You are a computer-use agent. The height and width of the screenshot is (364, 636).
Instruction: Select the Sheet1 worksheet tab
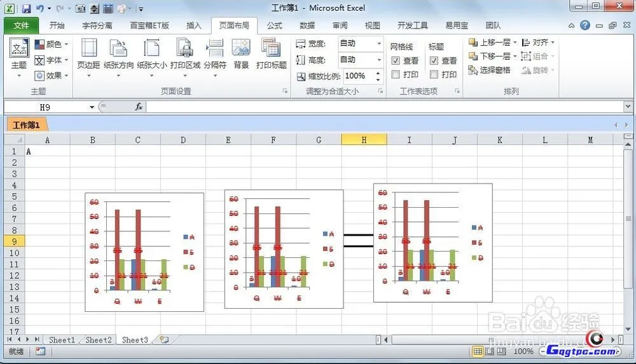(62, 340)
